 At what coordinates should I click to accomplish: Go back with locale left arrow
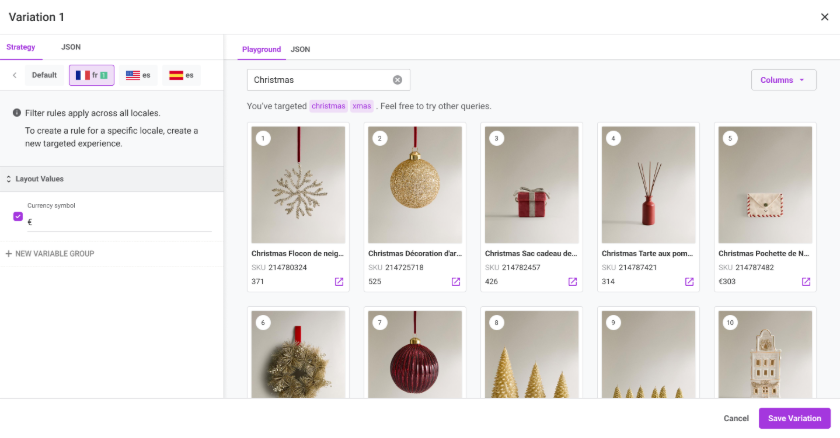point(14,75)
